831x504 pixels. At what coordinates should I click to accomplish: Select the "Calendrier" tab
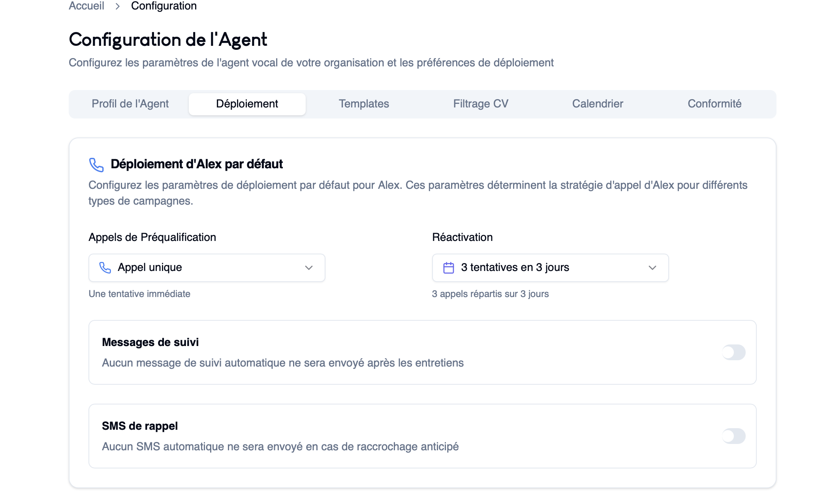pyautogui.click(x=597, y=104)
